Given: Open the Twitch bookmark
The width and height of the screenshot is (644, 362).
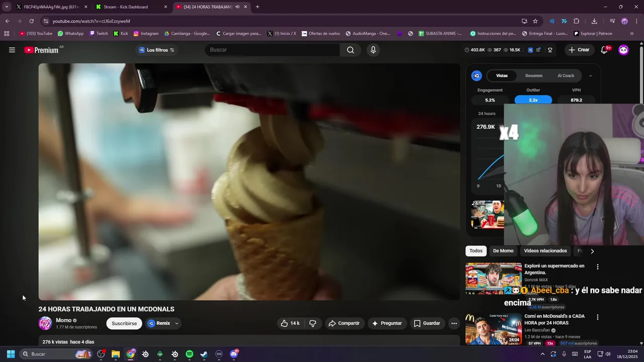Looking at the screenshot, I should coord(99,34).
